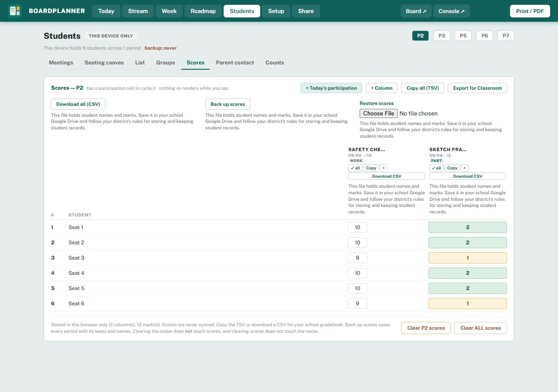
Task: Toggle Seat 1 participation score cell
Action: coord(468,227)
